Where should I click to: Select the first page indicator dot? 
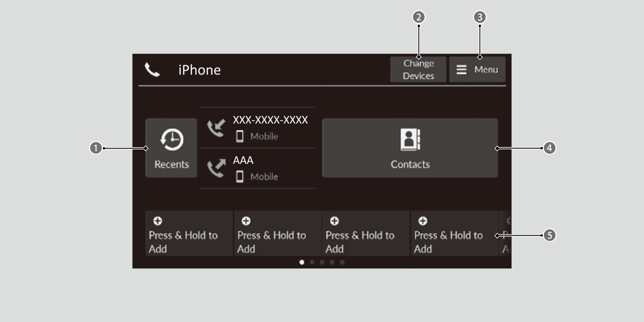[302, 262]
